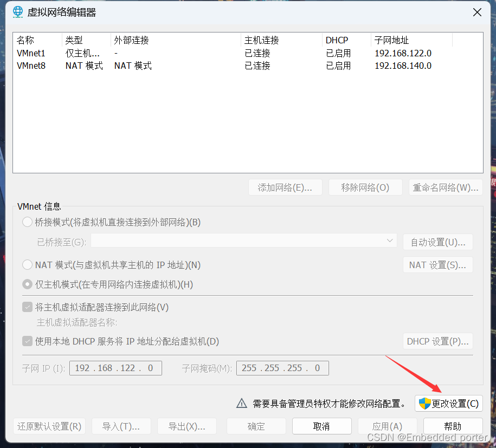Select the VMnet1 network row
This screenshot has width=496, height=448.
pos(248,53)
